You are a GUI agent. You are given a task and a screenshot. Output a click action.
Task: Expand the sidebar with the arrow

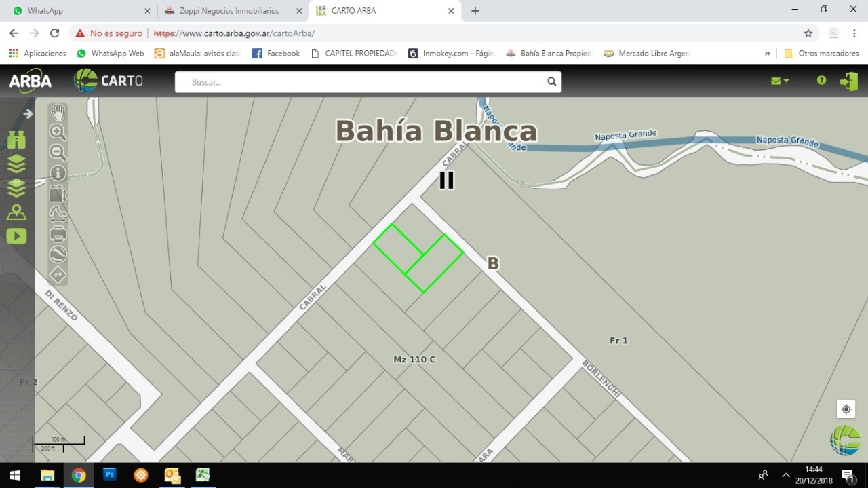28,114
